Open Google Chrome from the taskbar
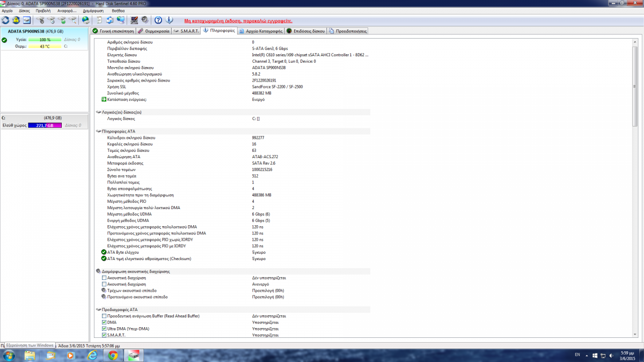The image size is (644, 362). tap(113, 356)
